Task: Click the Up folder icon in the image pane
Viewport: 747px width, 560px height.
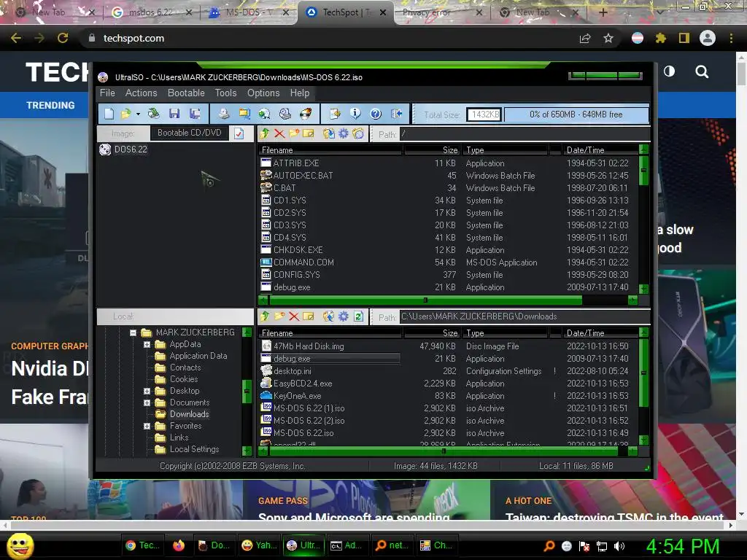Action: click(x=265, y=134)
